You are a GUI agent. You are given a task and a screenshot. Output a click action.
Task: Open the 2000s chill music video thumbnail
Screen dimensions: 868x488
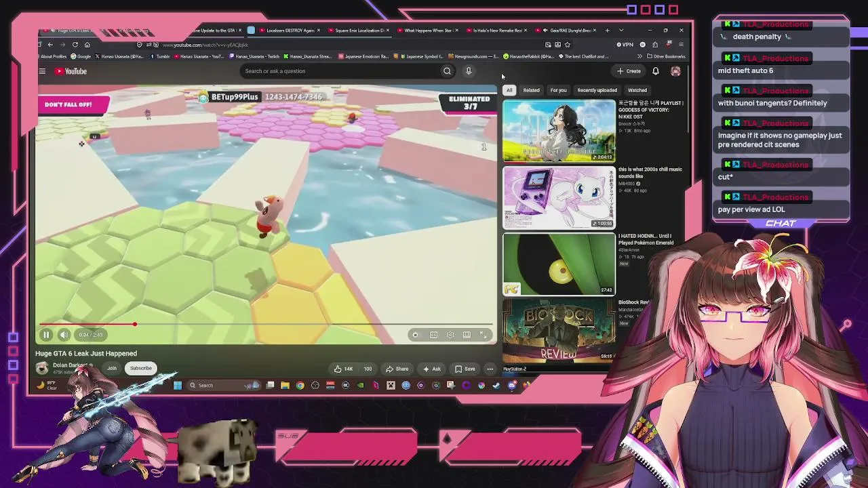559,197
